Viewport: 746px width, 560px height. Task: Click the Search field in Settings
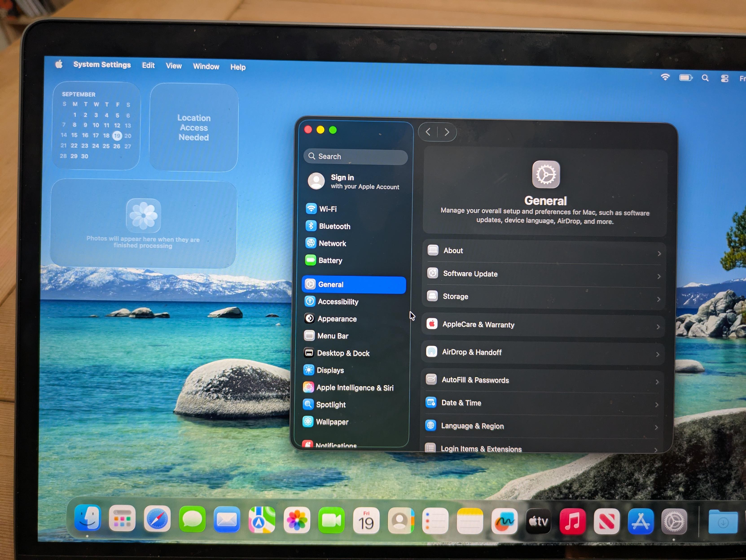coord(356,157)
